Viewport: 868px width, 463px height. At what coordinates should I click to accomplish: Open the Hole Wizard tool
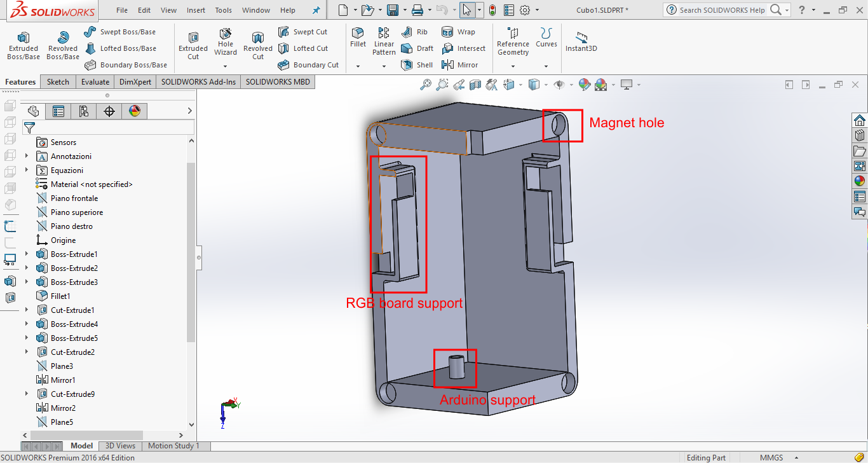(226, 42)
